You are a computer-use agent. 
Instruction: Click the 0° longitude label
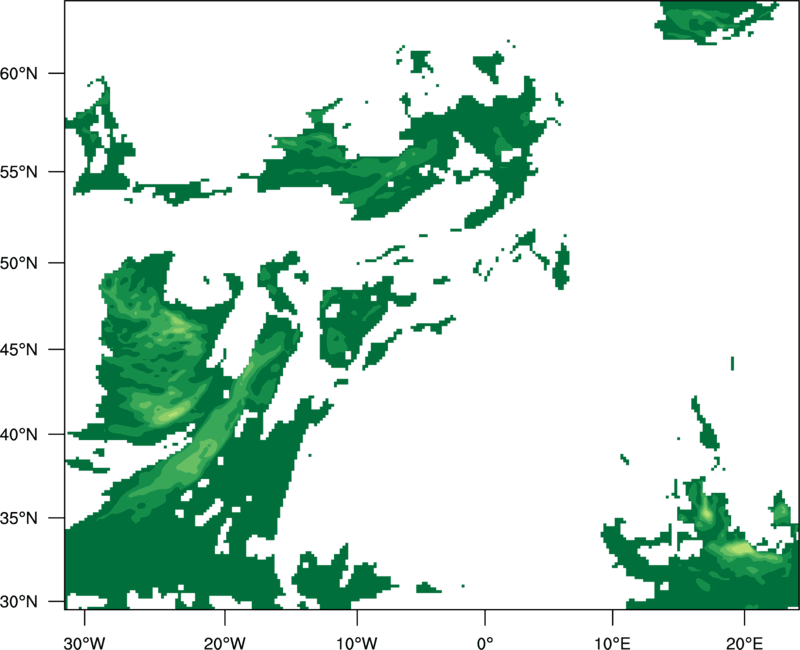pos(485,643)
